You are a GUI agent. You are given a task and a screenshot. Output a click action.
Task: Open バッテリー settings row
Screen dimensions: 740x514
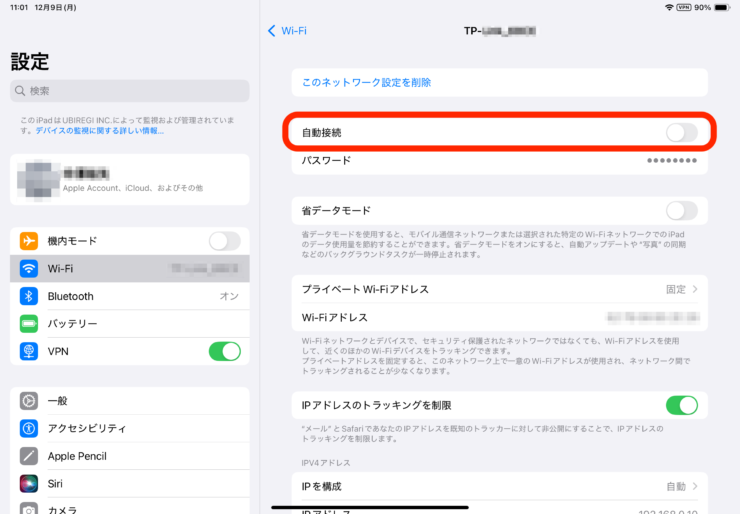tap(130, 324)
